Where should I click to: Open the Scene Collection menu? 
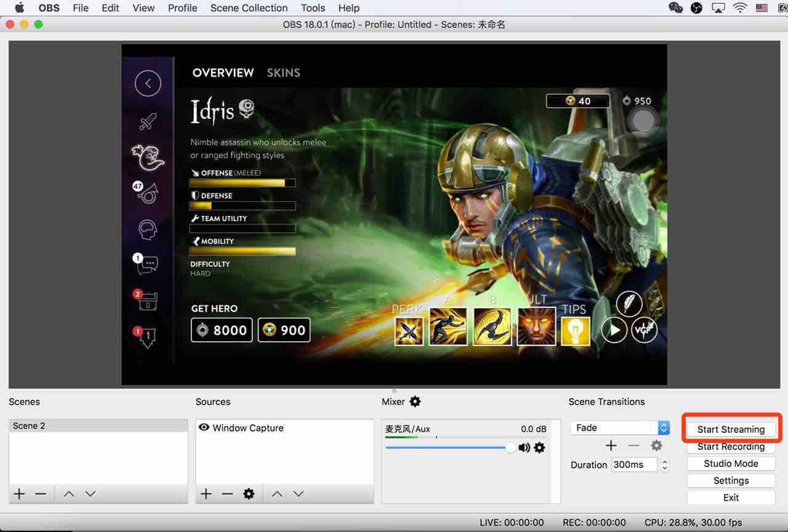249,8
